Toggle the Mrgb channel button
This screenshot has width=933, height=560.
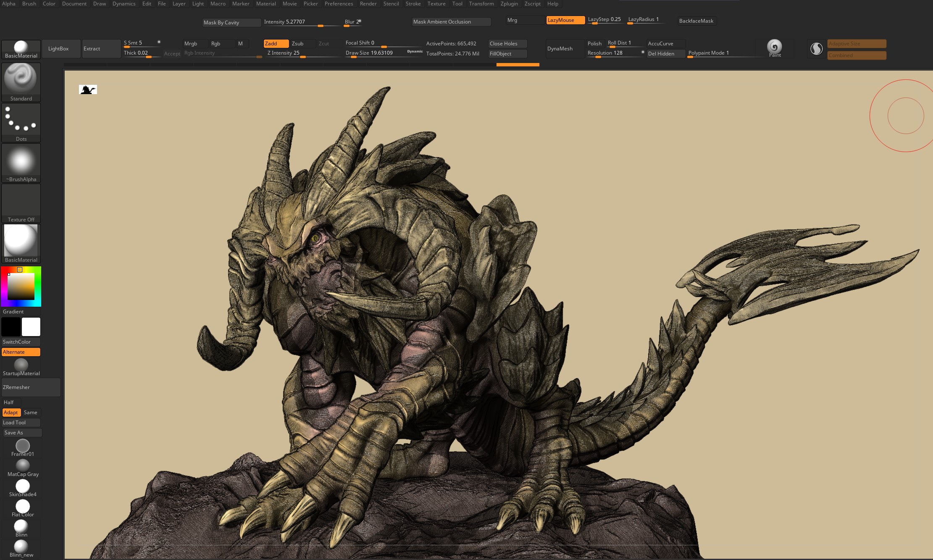195,44
